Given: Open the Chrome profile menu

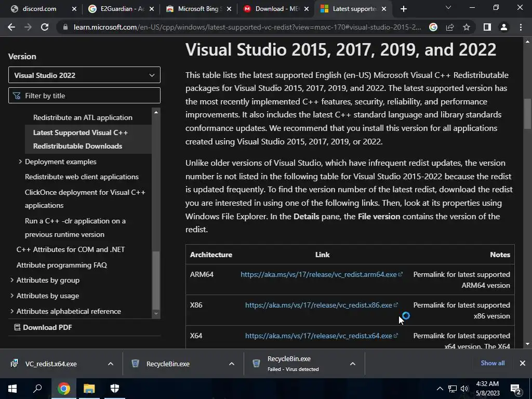Looking at the screenshot, I should [x=504, y=27].
